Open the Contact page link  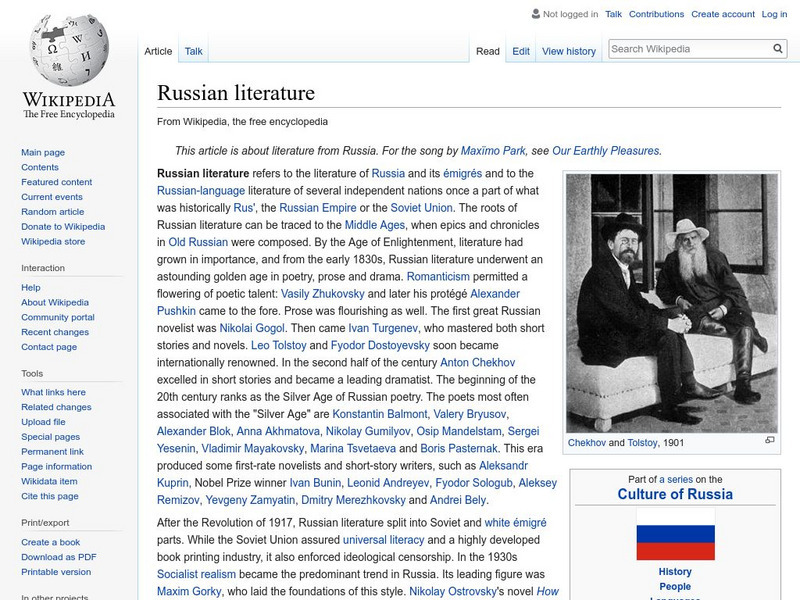49,346
